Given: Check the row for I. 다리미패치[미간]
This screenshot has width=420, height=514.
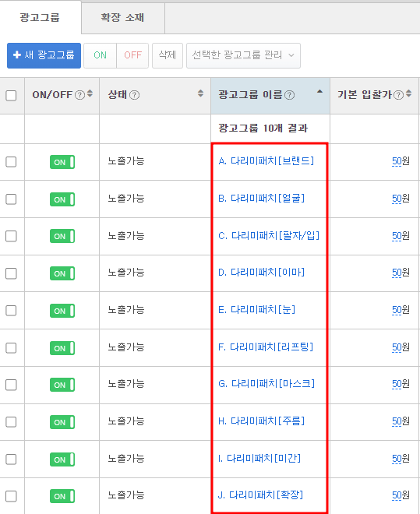Looking at the screenshot, I should click(11, 459).
